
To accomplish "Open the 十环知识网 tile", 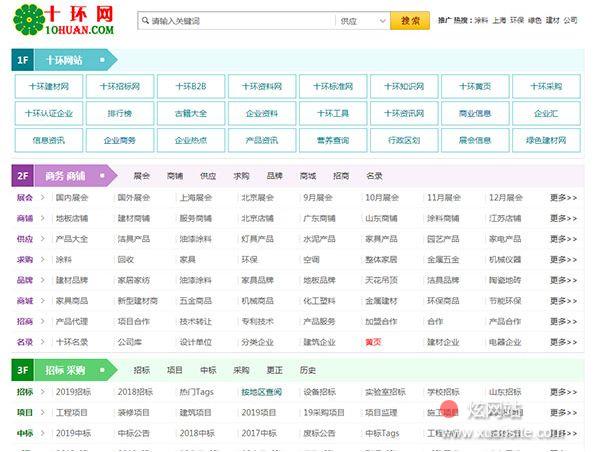I will coord(404,86).
